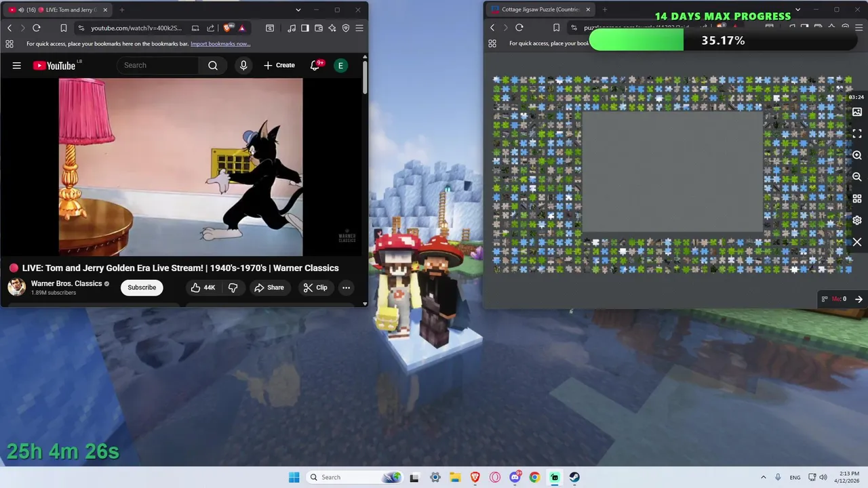868x488 pixels.
Task: Switch to the Tom and Jerry LIVE tab
Action: [58, 10]
